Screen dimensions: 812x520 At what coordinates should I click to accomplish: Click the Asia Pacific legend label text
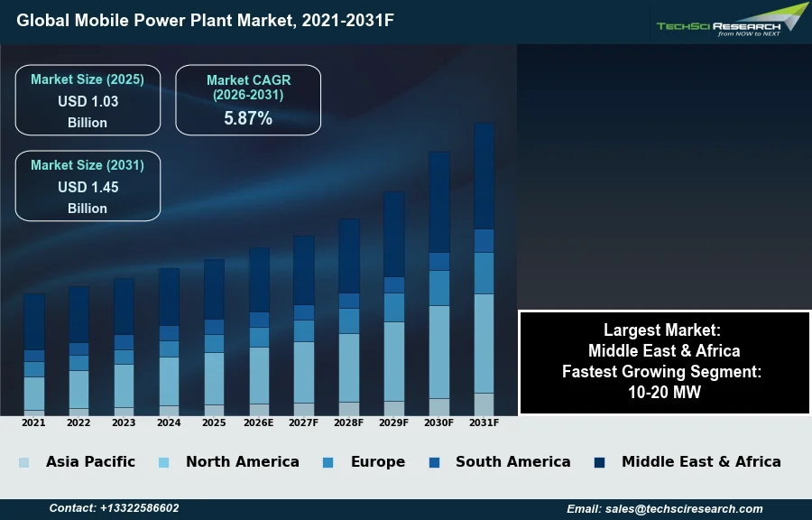click(x=90, y=462)
